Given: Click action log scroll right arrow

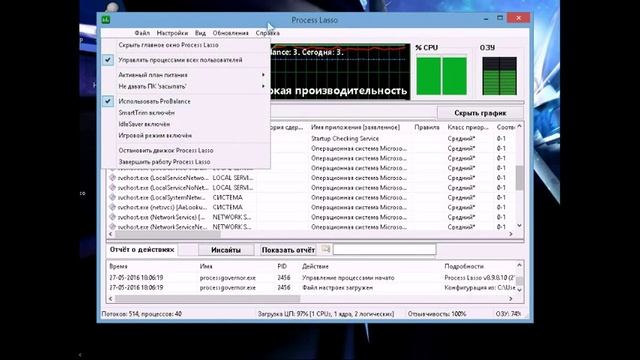Looking at the screenshot, I should (x=511, y=299).
